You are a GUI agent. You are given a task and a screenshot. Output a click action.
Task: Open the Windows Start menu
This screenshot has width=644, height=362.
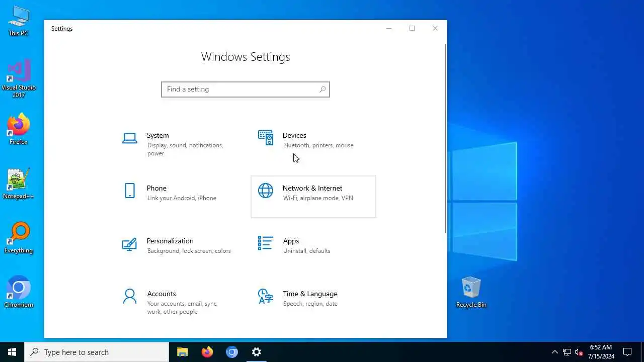[x=12, y=352]
